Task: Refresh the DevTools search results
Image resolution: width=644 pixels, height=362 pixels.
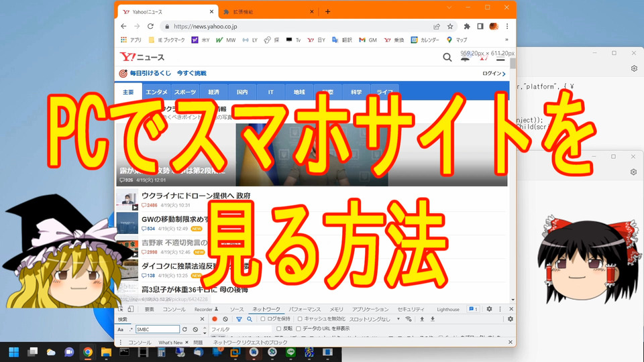Action: [185, 329]
